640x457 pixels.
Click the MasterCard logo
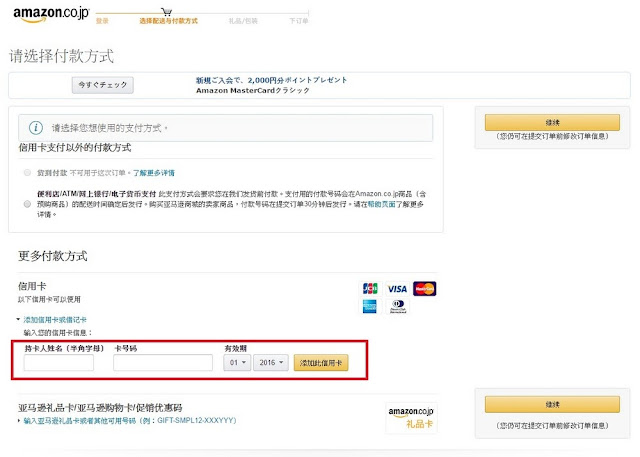(424, 288)
